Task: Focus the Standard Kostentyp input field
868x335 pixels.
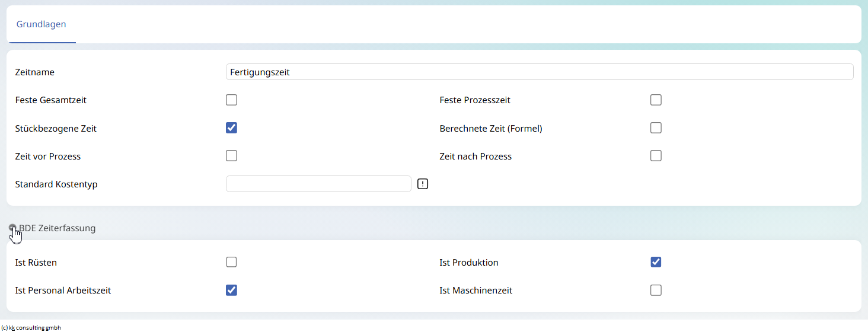Action: click(318, 184)
